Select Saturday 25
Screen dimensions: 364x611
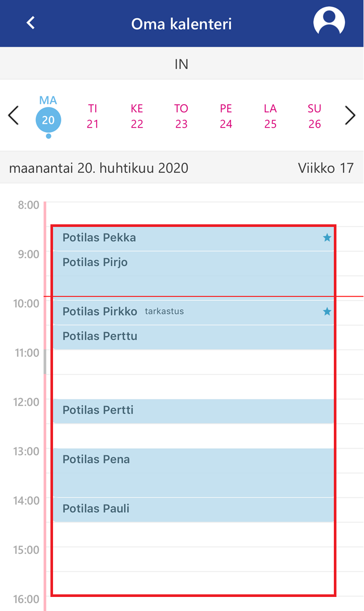tap(270, 116)
